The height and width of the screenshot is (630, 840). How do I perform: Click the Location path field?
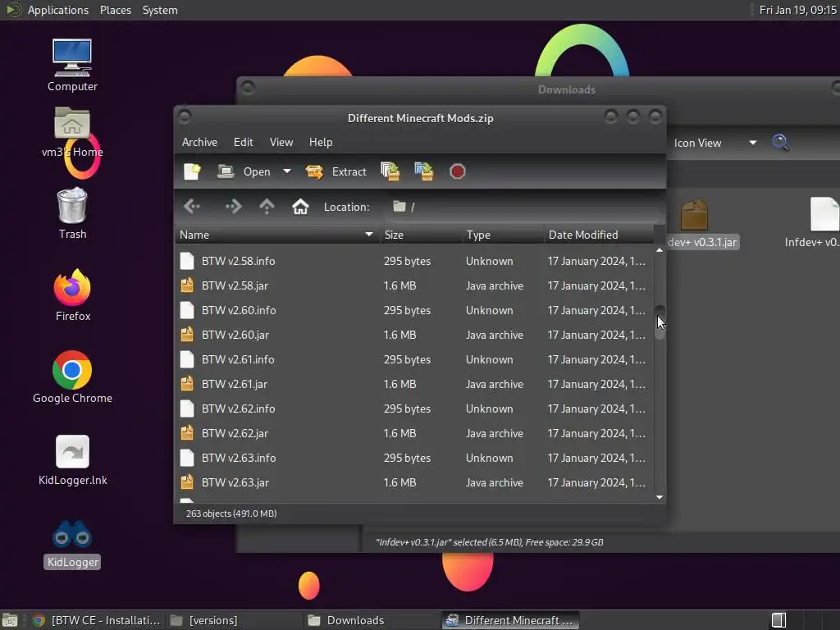523,207
